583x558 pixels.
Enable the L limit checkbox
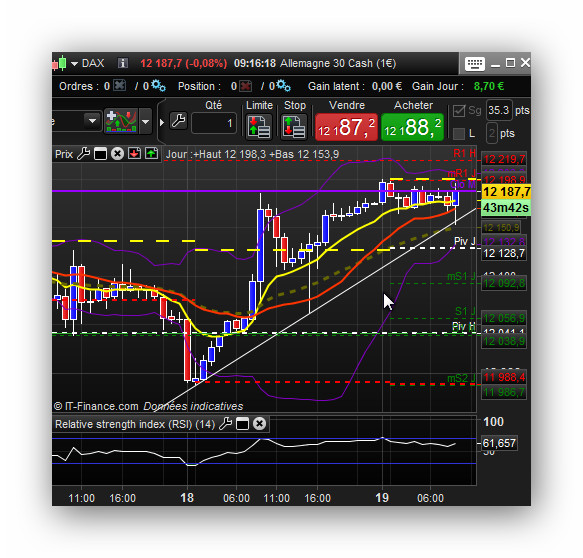459,133
